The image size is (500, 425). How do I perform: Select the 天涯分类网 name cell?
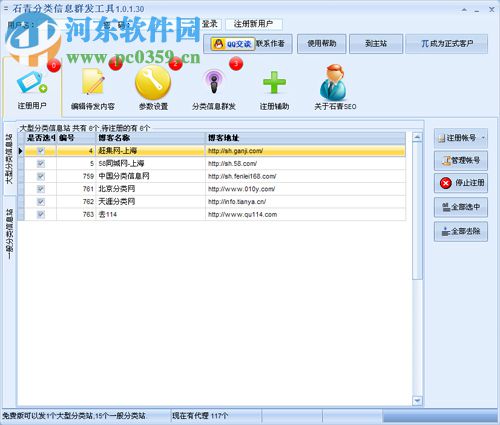tap(151, 202)
